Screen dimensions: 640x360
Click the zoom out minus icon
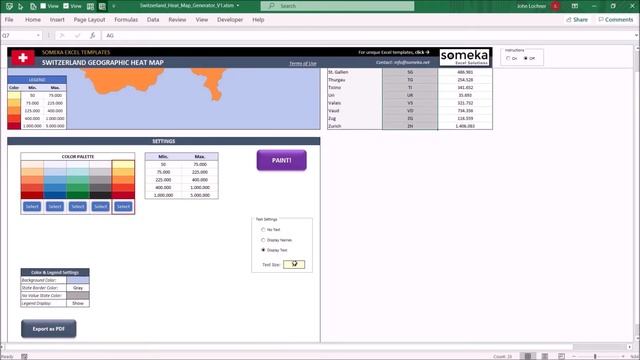pyautogui.click(x=573, y=356)
